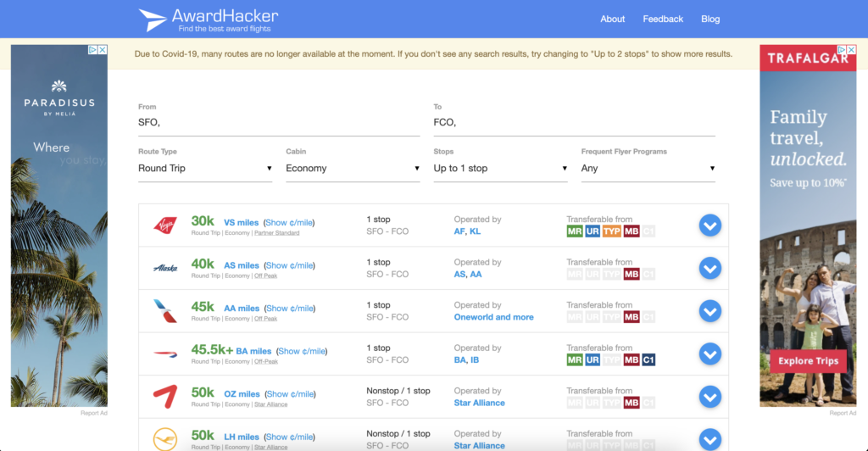The width and height of the screenshot is (868, 451).
Task: Click Partner Standard link under VS miles
Action: pyautogui.click(x=277, y=233)
